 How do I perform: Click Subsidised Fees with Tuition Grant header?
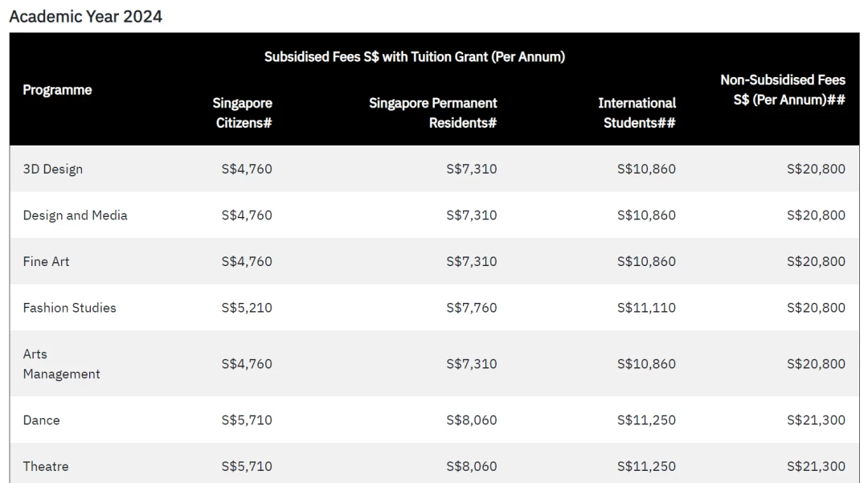tap(415, 57)
